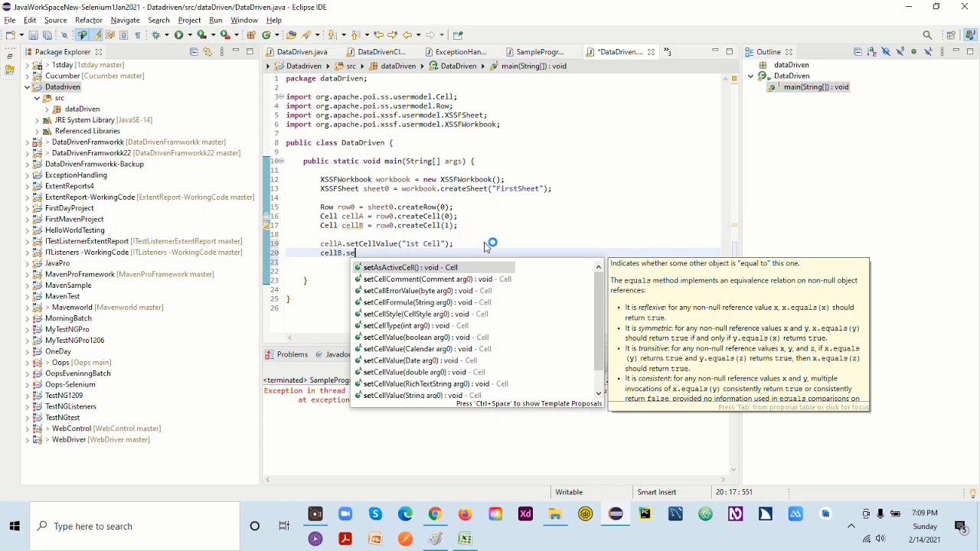Select setCellFormula(String arg0) proposal
The image size is (980, 551).
(x=423, y=302)
